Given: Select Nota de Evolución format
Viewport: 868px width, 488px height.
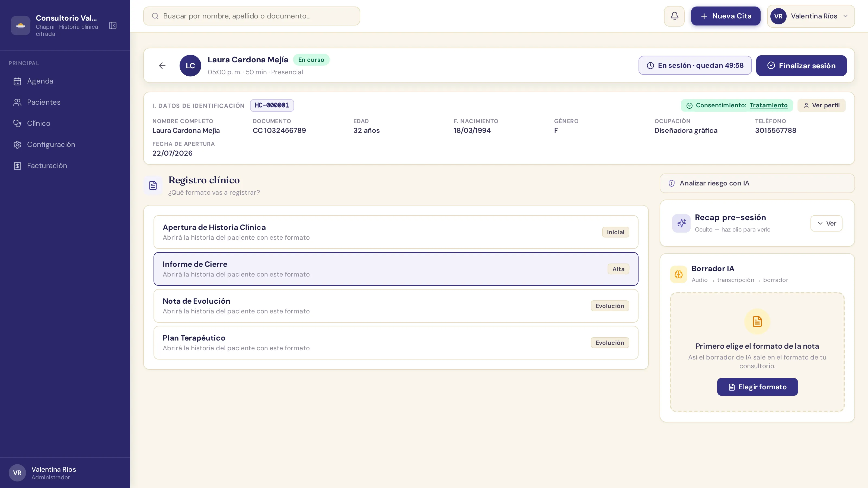Looking at the screenshot, I should click(x=396, y=306).
